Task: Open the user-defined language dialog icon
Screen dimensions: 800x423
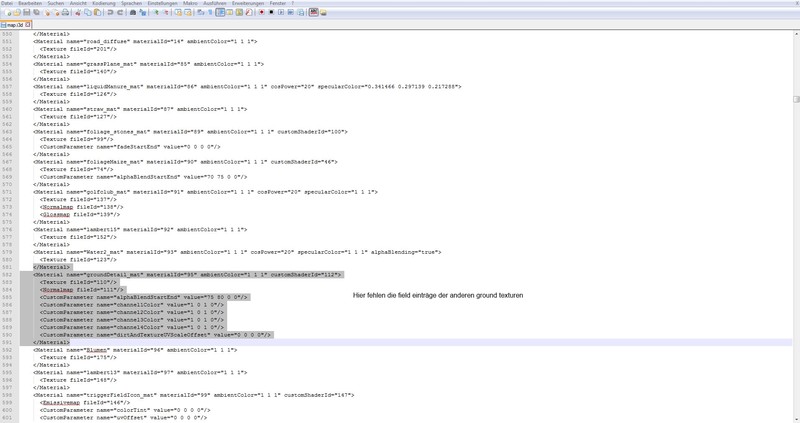Action: pos(230,12)
